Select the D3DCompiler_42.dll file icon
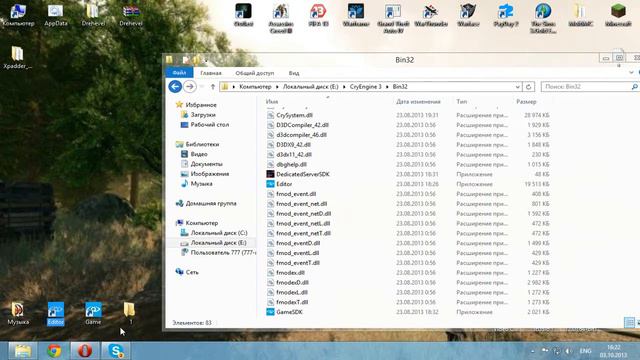The width and height of the screenshot is (640, 360). coord(270,125)
